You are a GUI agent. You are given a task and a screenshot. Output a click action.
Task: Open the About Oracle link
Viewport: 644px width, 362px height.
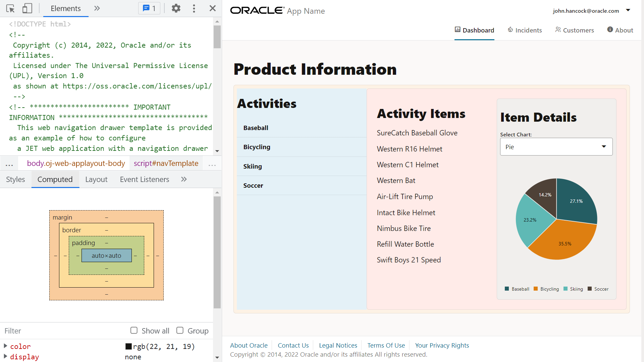pyautogui.click(x=249, y=345)
